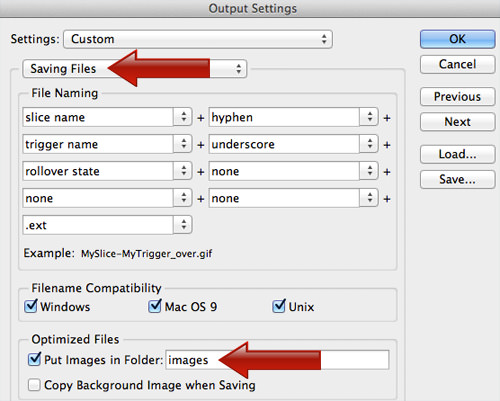The width and height of the screenshot is (500, 401).
Task: Go to Next settings page
Action: (457, 122)
